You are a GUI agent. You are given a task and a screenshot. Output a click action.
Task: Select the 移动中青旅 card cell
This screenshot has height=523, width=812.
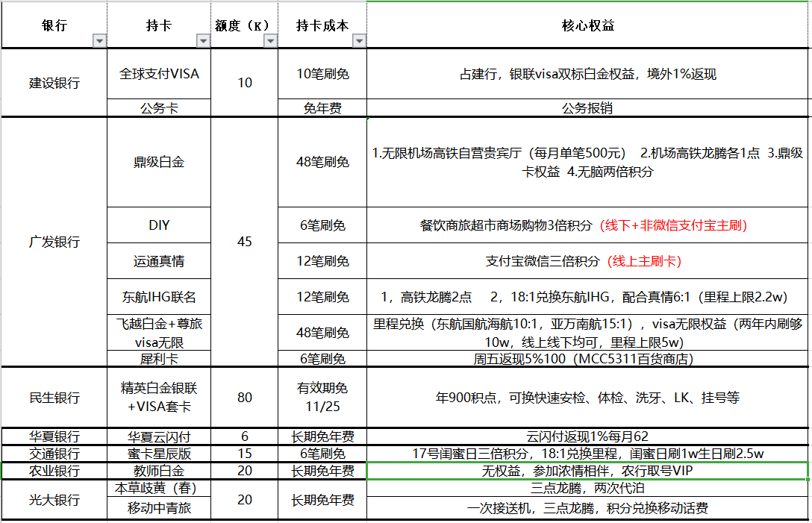(x=159, y=509)
